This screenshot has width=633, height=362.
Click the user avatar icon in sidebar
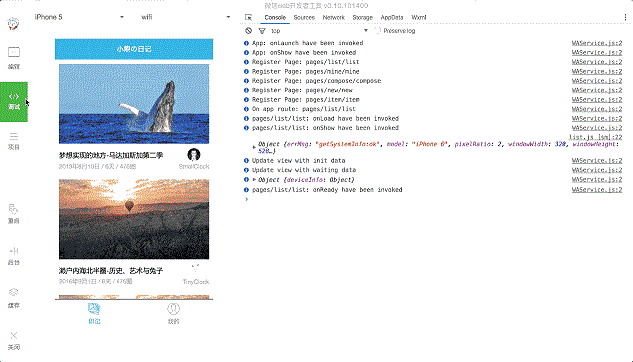point(13,24)
